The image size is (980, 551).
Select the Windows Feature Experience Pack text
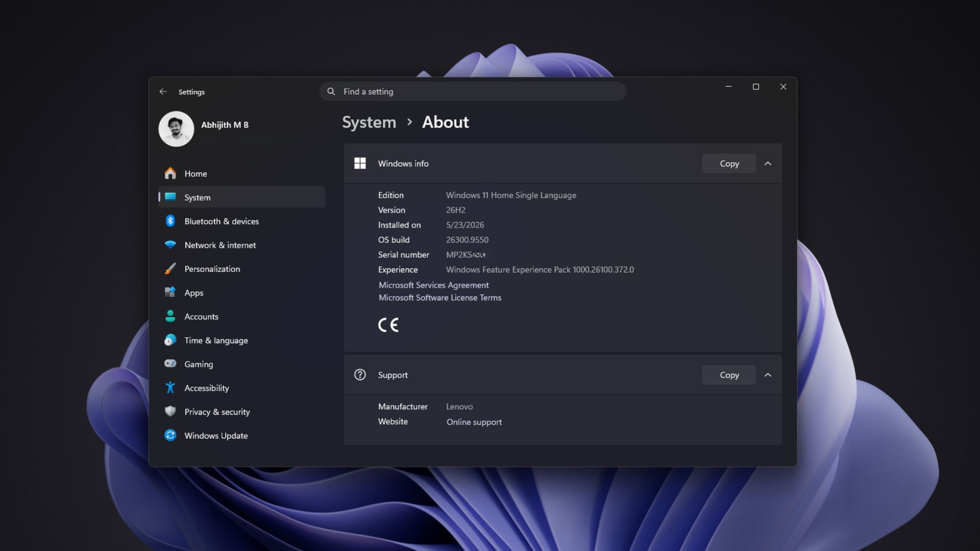540,269
